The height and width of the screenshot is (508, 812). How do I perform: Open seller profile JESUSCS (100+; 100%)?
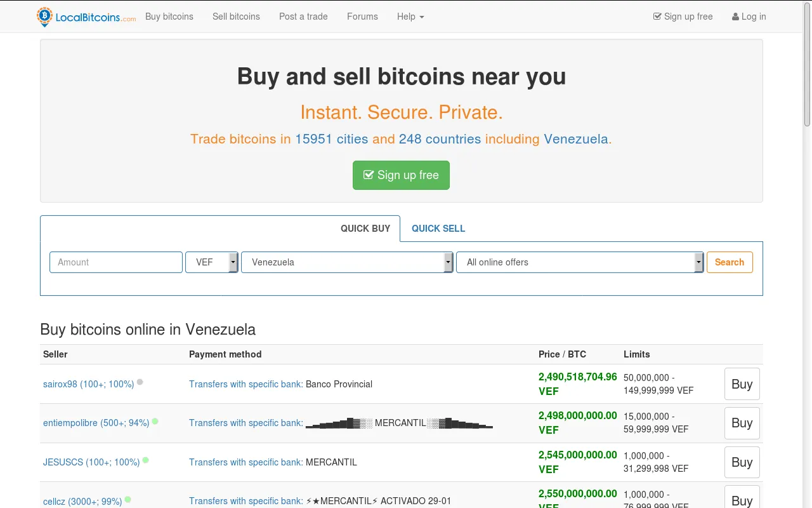pos(91,462)
